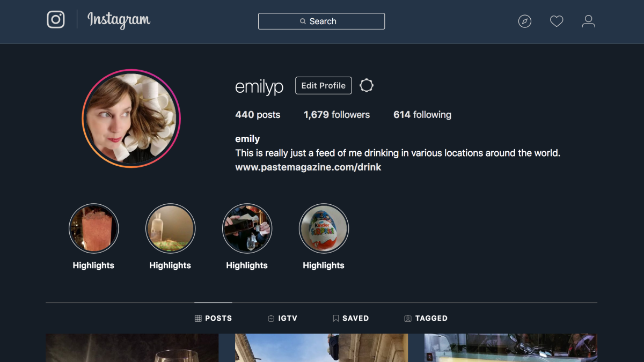Open the Explore compass icon

525,21
